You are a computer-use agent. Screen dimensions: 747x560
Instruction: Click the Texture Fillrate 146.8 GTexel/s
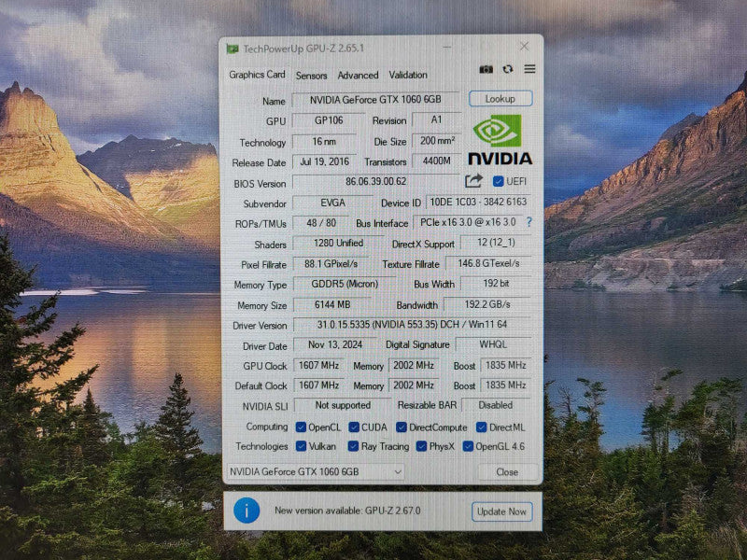tap(488, 263)
